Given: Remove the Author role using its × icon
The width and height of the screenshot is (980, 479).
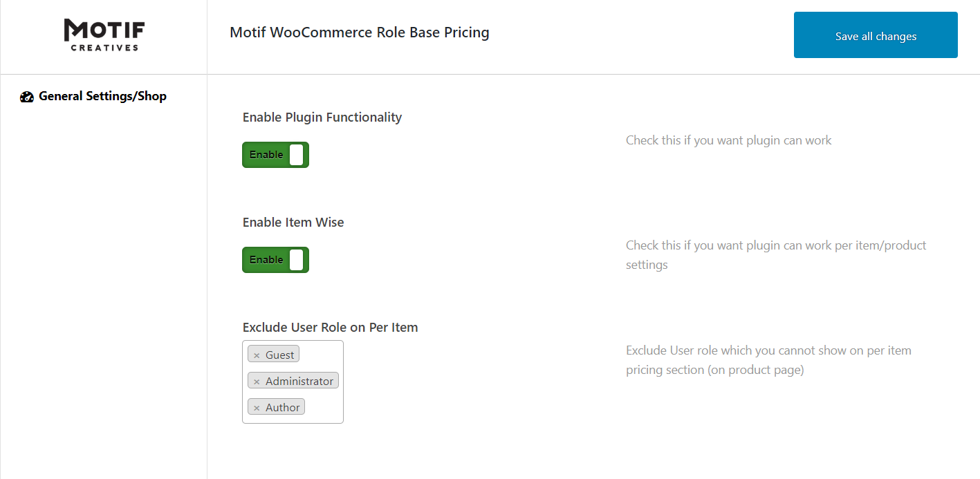Looking at the screenshot, I should click(x=256, y=406).
